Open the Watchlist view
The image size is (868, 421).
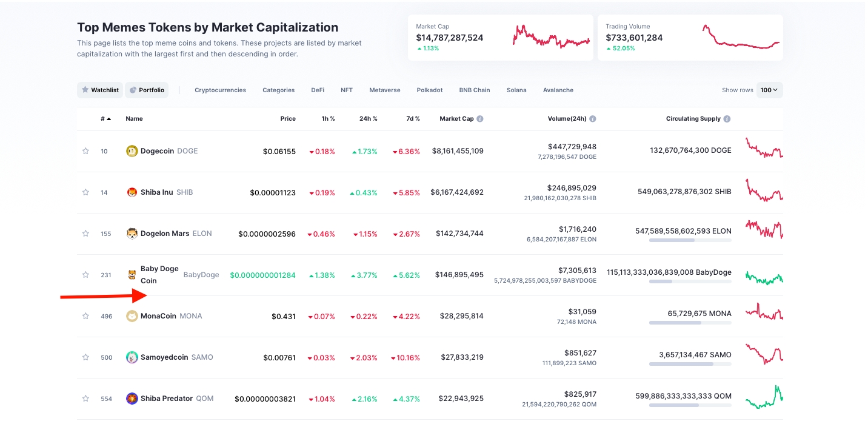(x=100, y=90)
